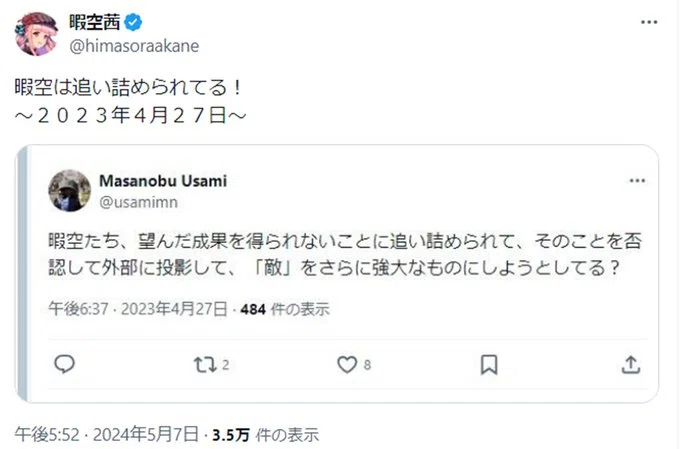Click the main tweet text 暇空は追い詰められてる！
The image size is (680, 449).
[129, 87]
